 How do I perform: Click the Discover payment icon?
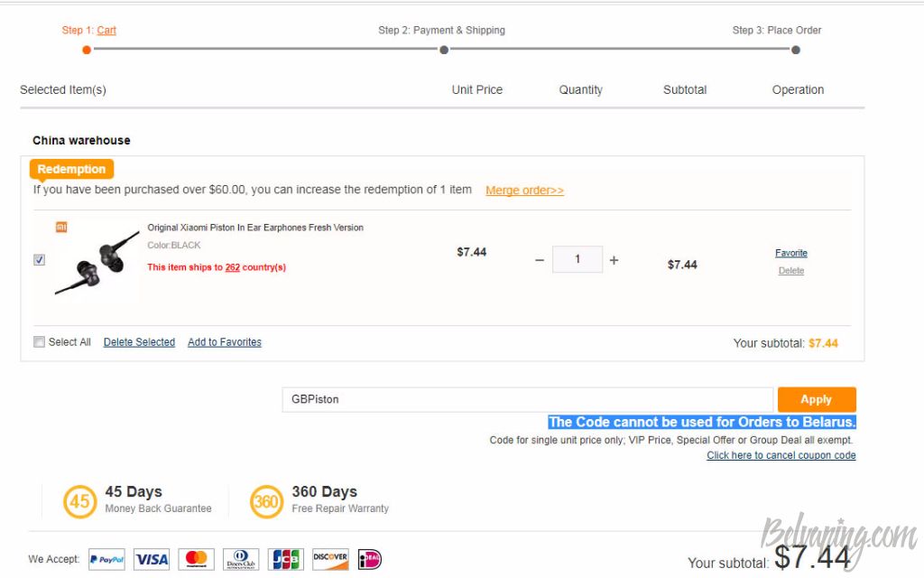pos(330,559)
